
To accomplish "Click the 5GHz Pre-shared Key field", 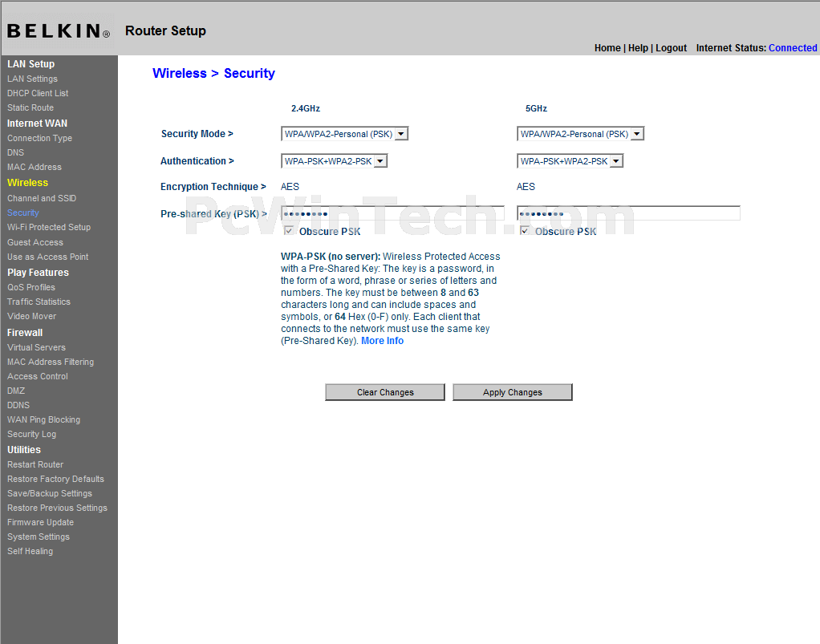I will point(628,213).
